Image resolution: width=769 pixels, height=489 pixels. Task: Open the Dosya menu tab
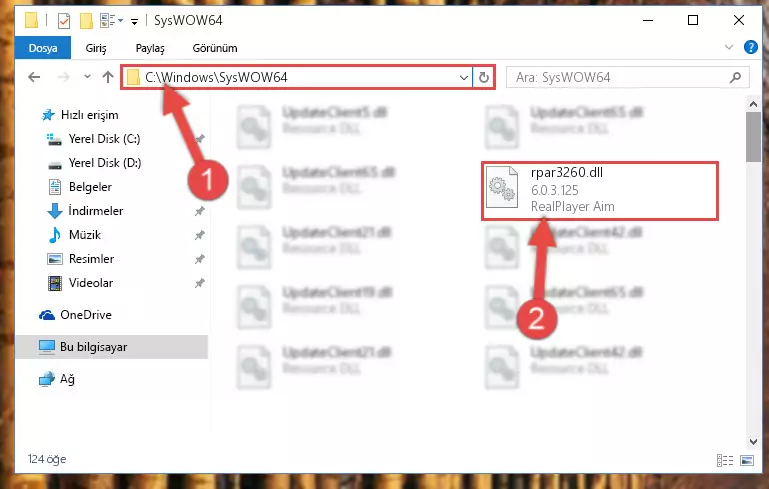point(43,48)
